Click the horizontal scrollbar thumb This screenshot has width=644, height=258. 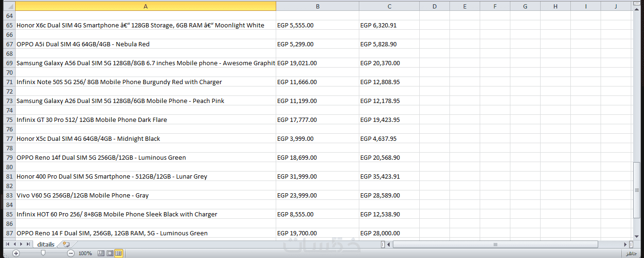pos(495,244)
